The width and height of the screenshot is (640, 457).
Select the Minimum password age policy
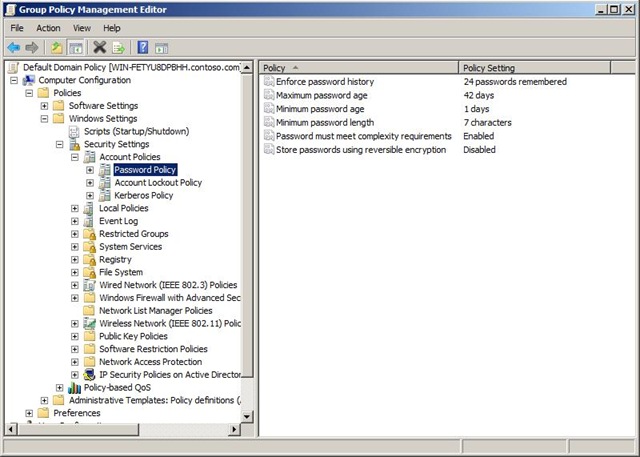320,109
